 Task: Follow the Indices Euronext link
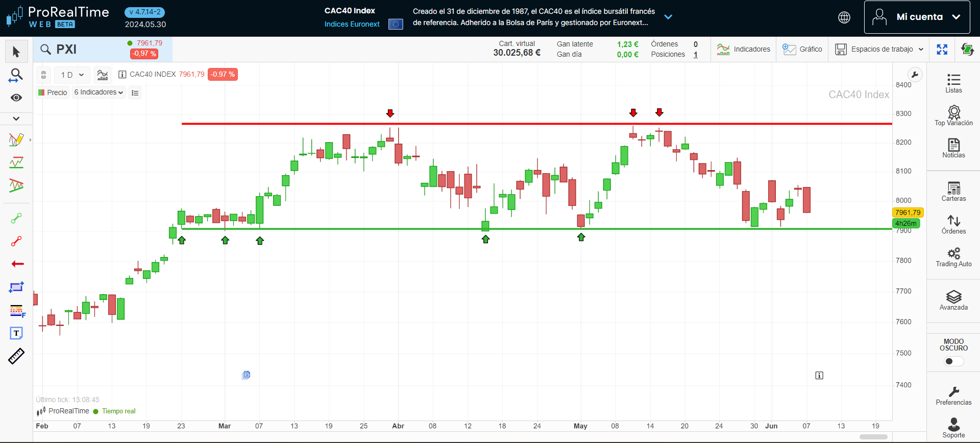pos(352,24)
